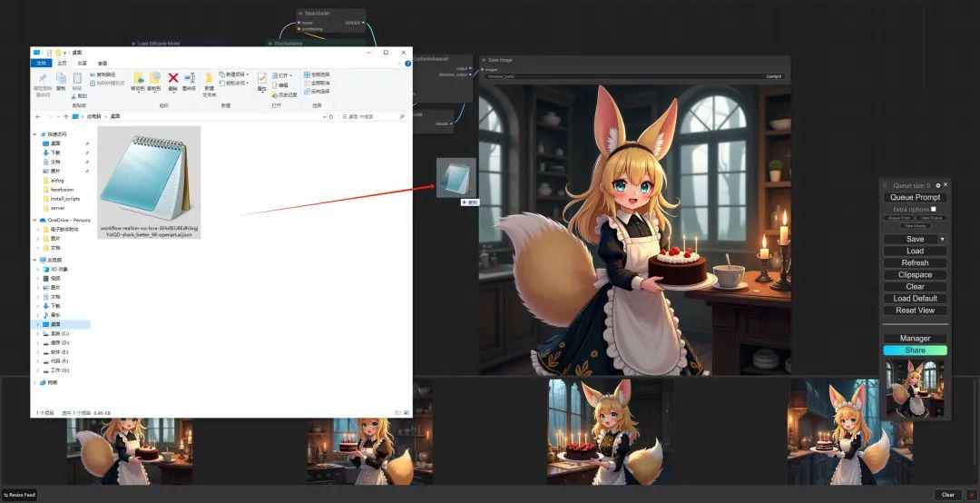Click the Explorer back arrow

click(37, 117)
